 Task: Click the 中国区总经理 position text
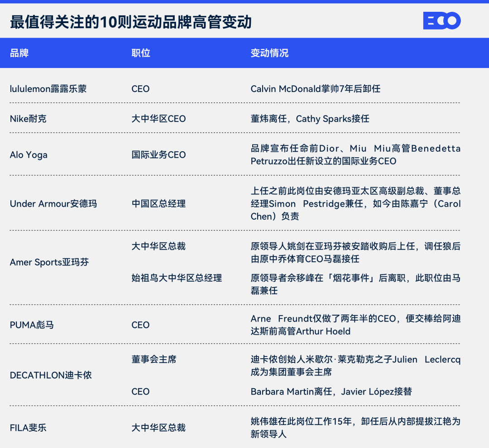coord(158,204)
